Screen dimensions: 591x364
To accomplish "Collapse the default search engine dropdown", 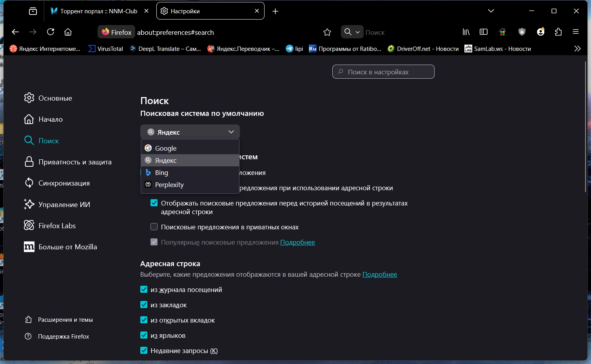I will coord(190,132).
